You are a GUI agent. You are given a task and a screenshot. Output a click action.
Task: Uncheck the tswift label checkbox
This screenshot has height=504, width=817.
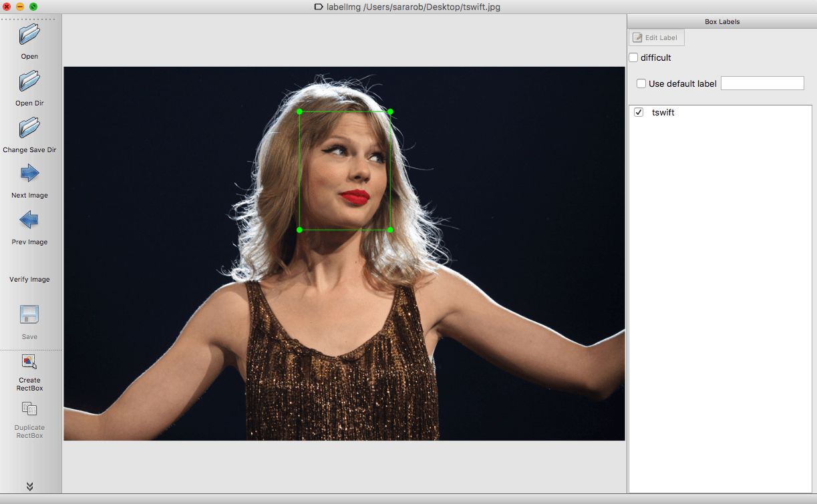639,113
